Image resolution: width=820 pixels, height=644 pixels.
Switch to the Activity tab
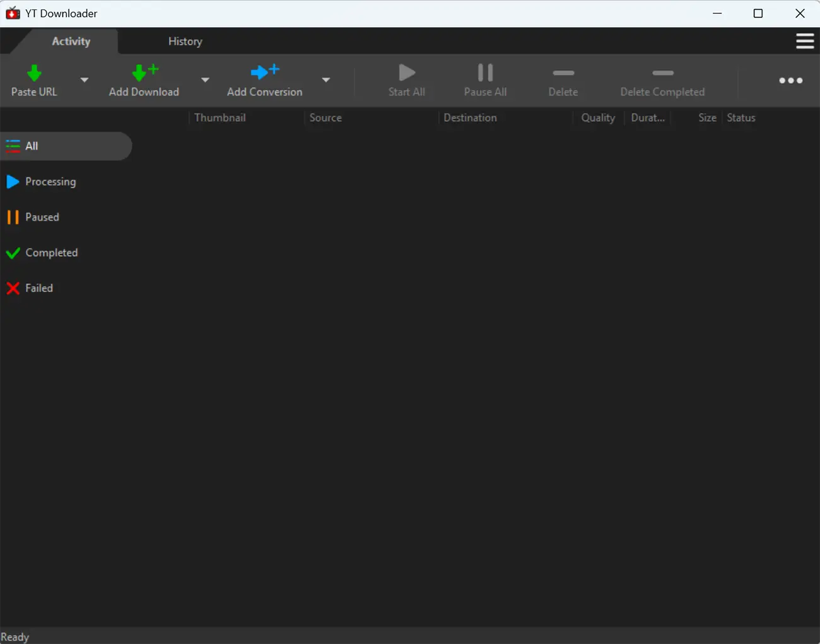click(x=71, y=41)
